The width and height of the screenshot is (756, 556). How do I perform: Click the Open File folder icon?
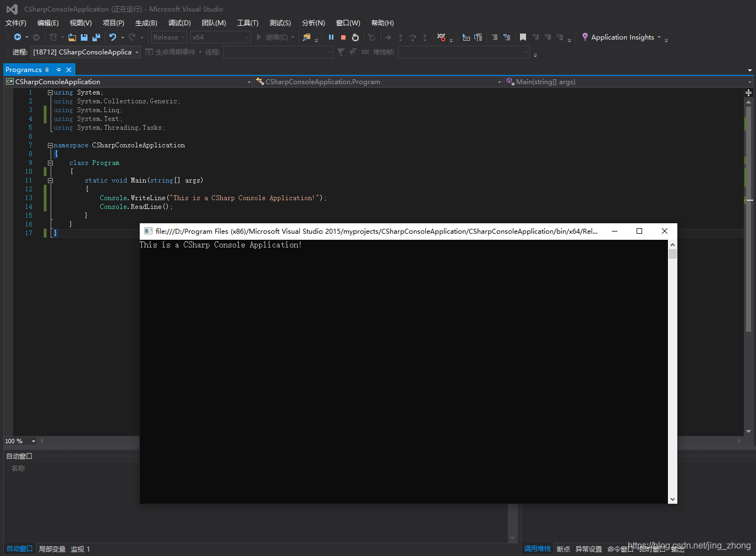[72, 37]
